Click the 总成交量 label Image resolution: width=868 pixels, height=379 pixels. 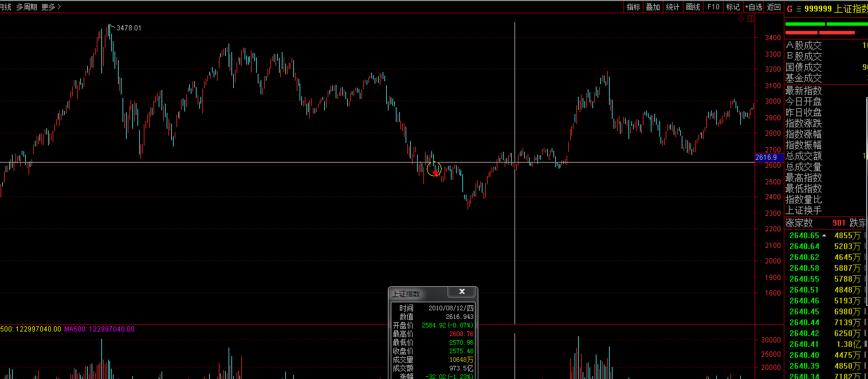point(803,167)
